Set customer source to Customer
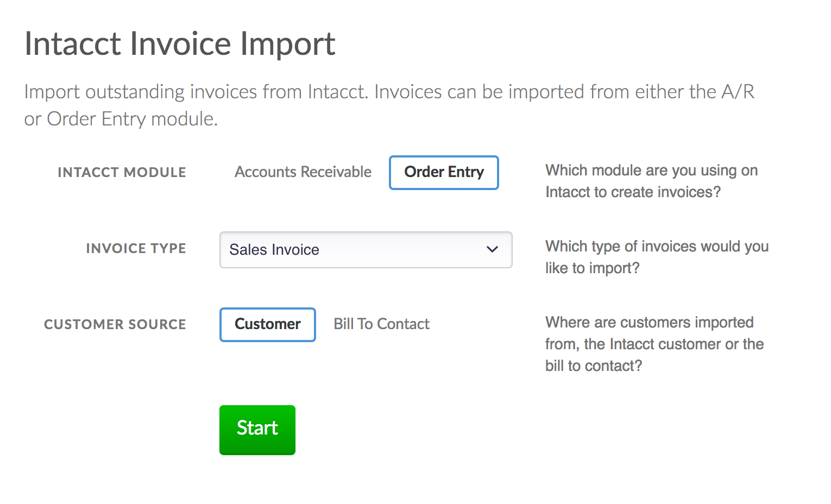Screen dimensions: 831x504 point(268,325)
